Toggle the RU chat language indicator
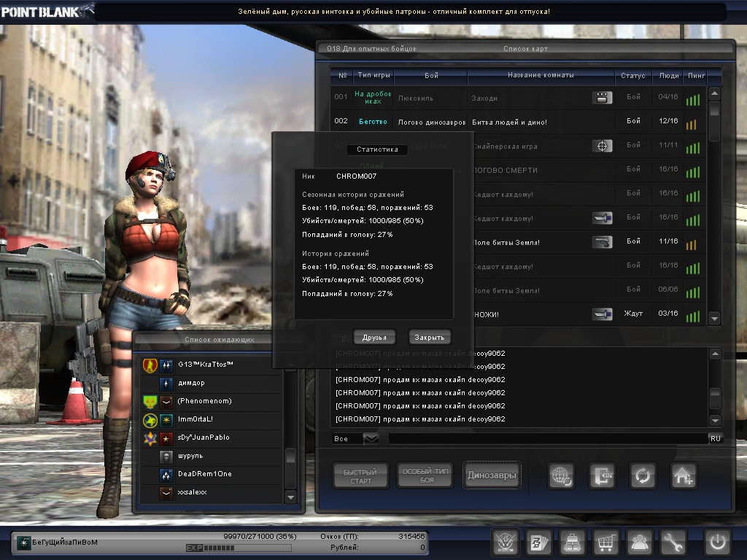The width and height of the screenshot is (747, 560). point(715,439)
